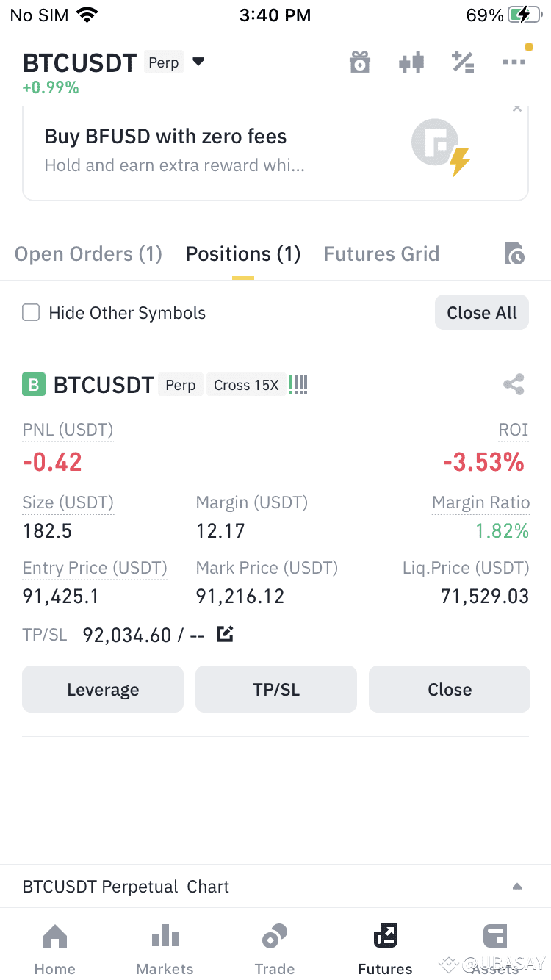Screen dimensions: 551x980
Task: Open the Markets bottom tab
Action: pyautogui.click(x=165, y=948)
